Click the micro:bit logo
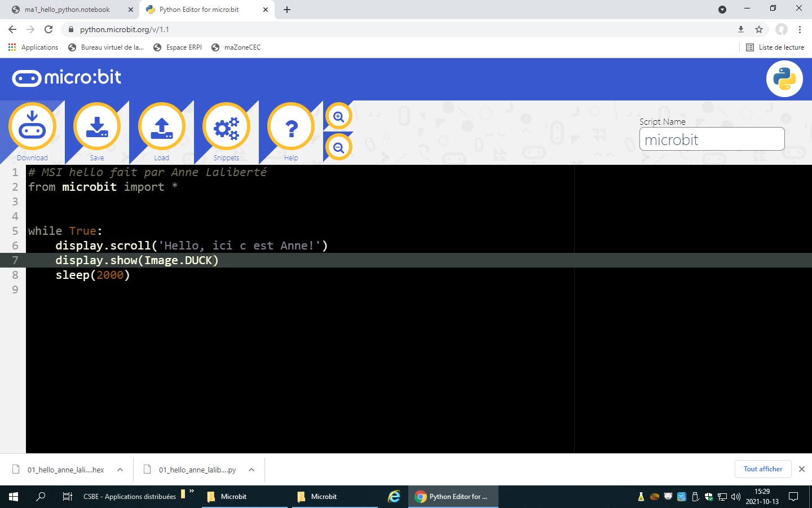The image size is (812, 508). [67, 77]
